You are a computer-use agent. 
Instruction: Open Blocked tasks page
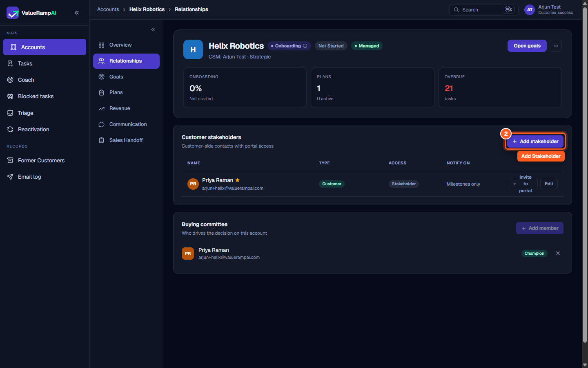click(x=45, y=96)
